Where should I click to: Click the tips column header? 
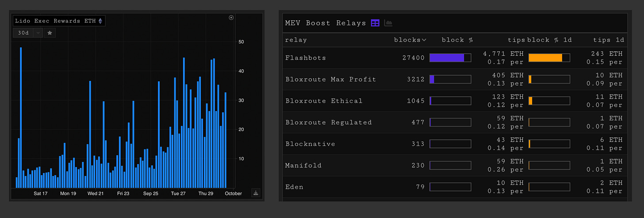[516, 40]
